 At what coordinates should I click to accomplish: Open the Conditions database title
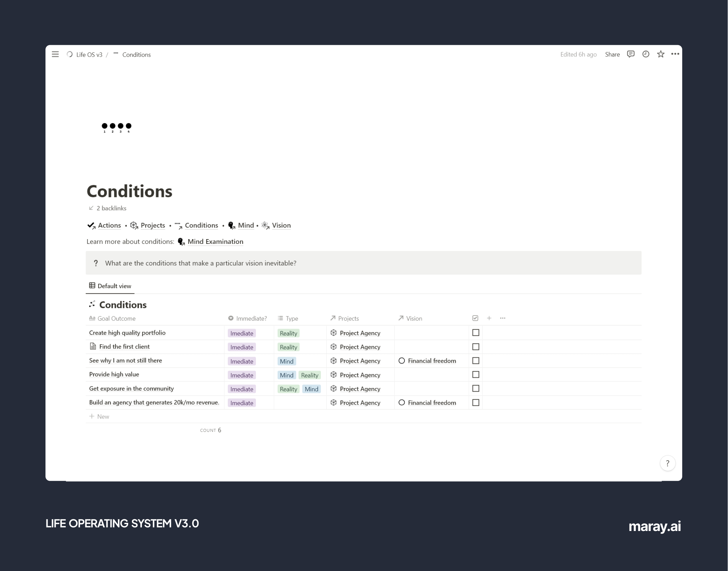click(x=123, y=305)
